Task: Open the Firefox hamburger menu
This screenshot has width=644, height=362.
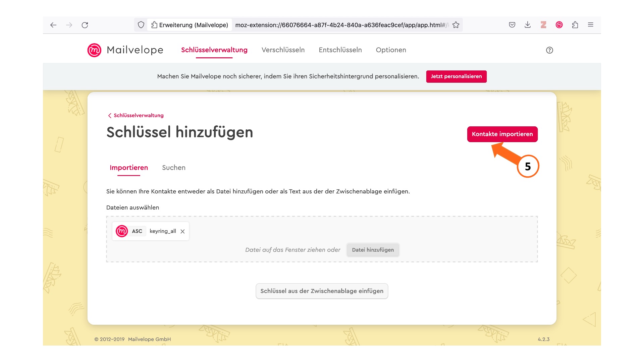Action: [x=591, y=25]
